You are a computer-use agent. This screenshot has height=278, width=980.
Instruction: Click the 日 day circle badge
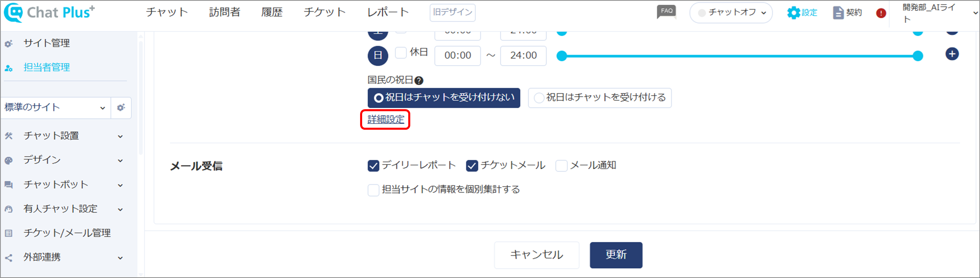pyautogui.click(x=378, y=56)
